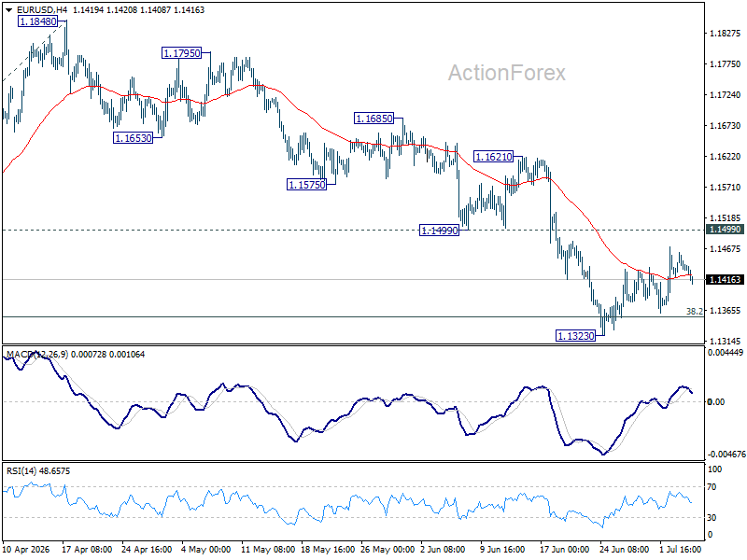Open the EURUSD,H4 chart dropdown triangle
Image resolution: width=747 pixels, height=560 pixels.
(8, 10)
